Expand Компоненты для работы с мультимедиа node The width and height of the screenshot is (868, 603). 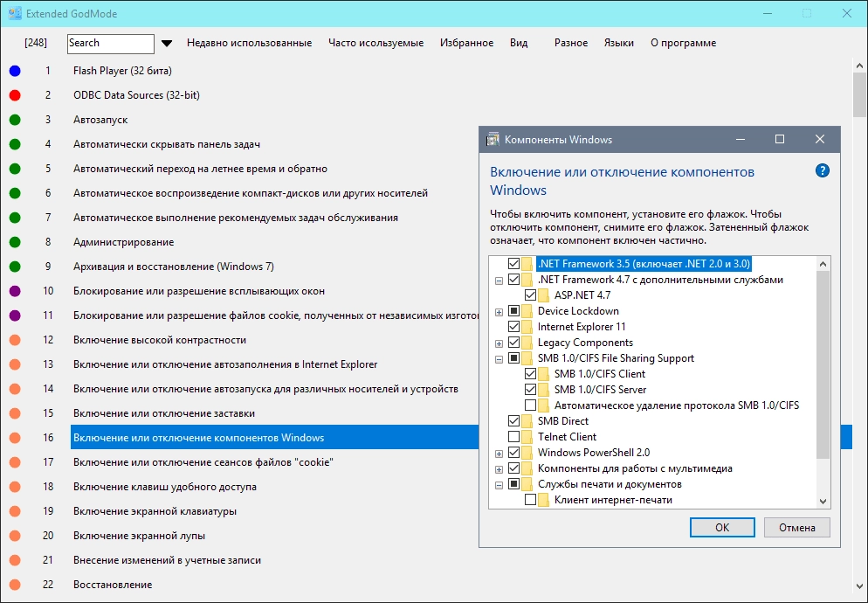(x=499, y=469)
